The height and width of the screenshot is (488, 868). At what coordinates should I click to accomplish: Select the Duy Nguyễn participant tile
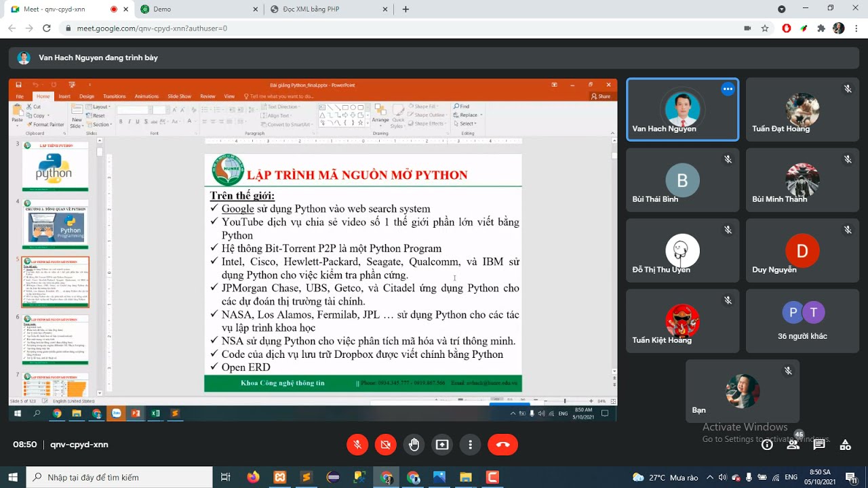point(802,251)
